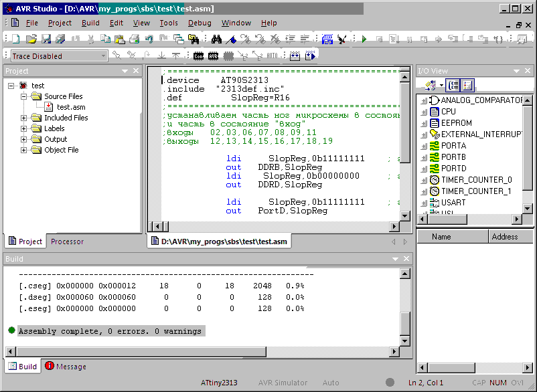
Task: Close the Build panel
Action: pos(406,259)
